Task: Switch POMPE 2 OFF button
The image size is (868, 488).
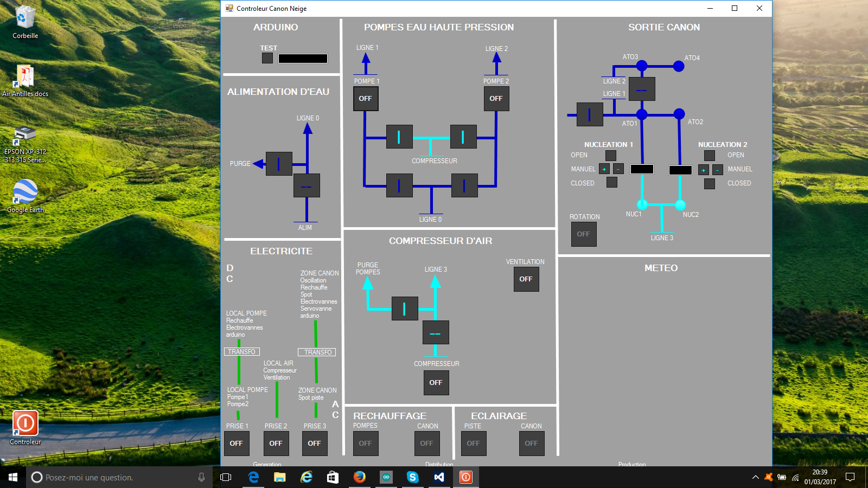Action: point(496,99)
